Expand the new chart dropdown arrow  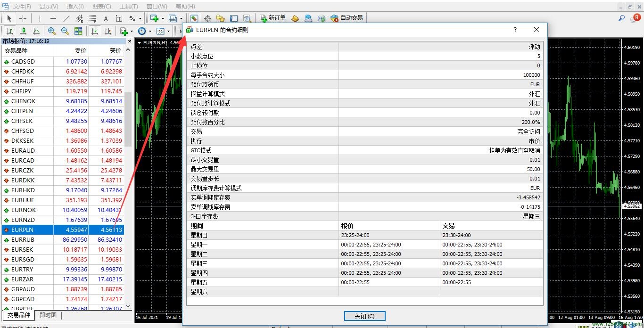click(163, 19)
